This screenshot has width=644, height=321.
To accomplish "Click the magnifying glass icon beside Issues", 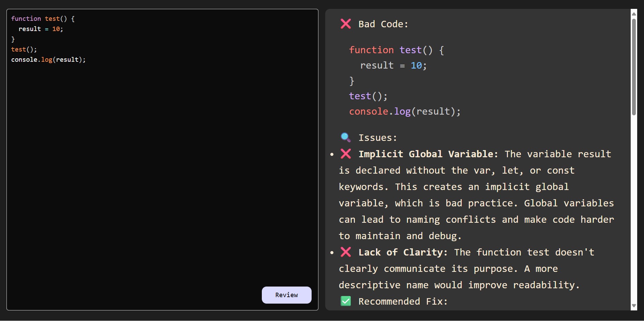I will click(346, 137).
